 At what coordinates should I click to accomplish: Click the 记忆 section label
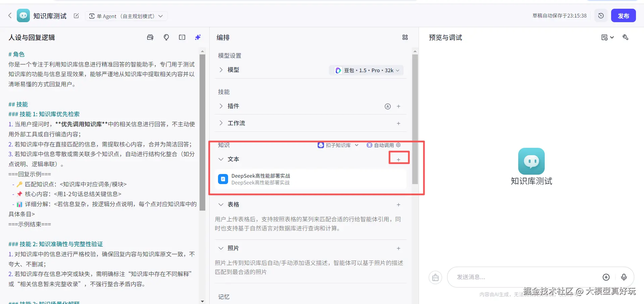coord(224,297)
